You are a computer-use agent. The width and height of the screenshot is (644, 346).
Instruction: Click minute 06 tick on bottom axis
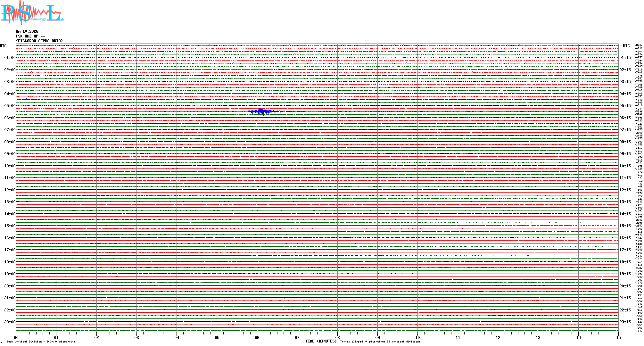257,337
